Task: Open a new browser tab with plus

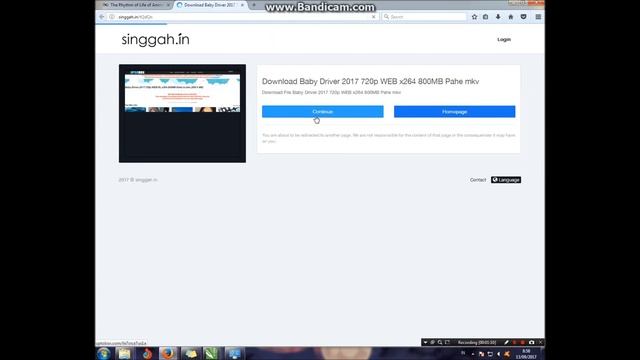Action: point(254,5)
